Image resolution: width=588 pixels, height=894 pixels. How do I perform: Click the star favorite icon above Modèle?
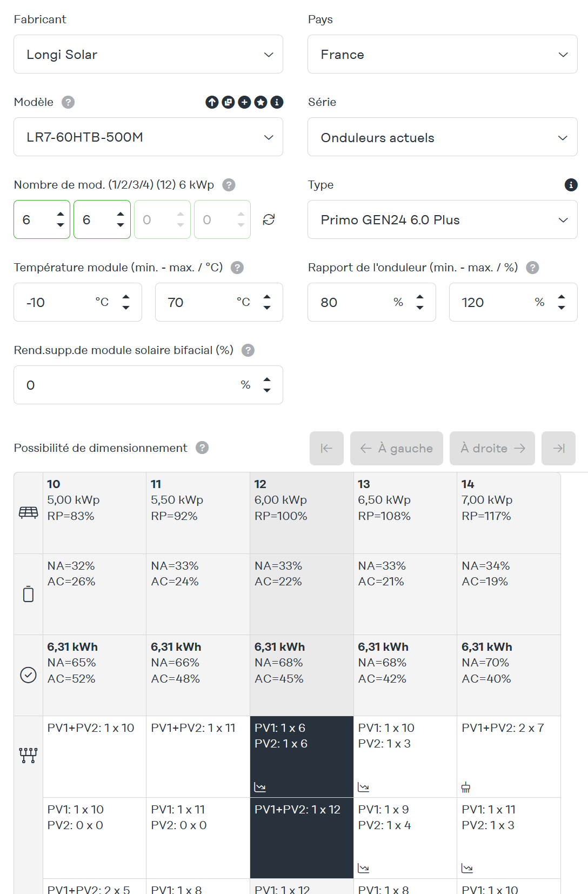260,102
